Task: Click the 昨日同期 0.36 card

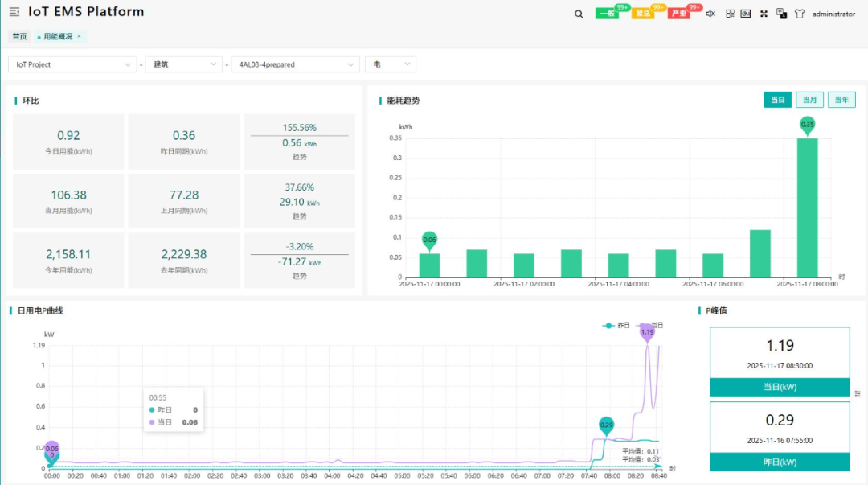Action: [184, 142]
